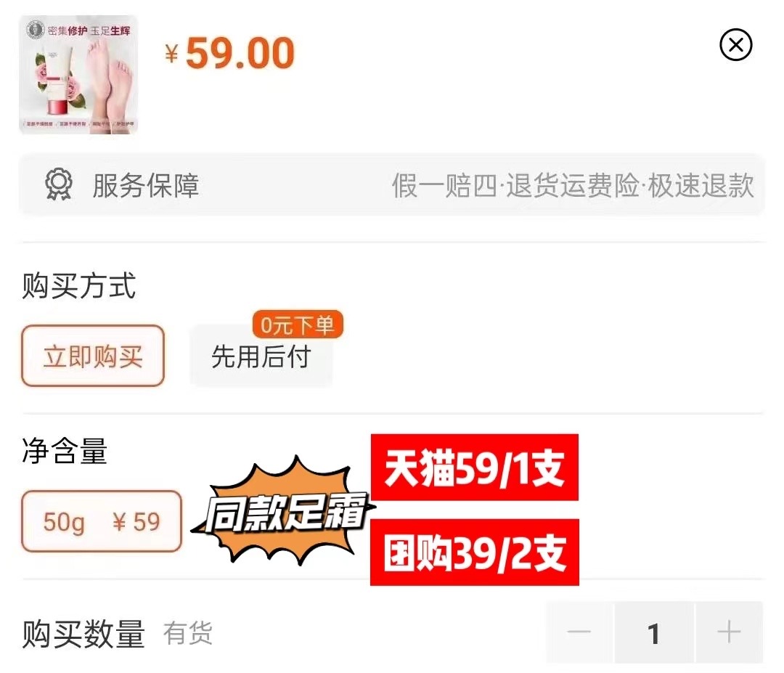Tap the ¥59.00 price text
This screenshot has width=784, height=673.
click(230, 53)
